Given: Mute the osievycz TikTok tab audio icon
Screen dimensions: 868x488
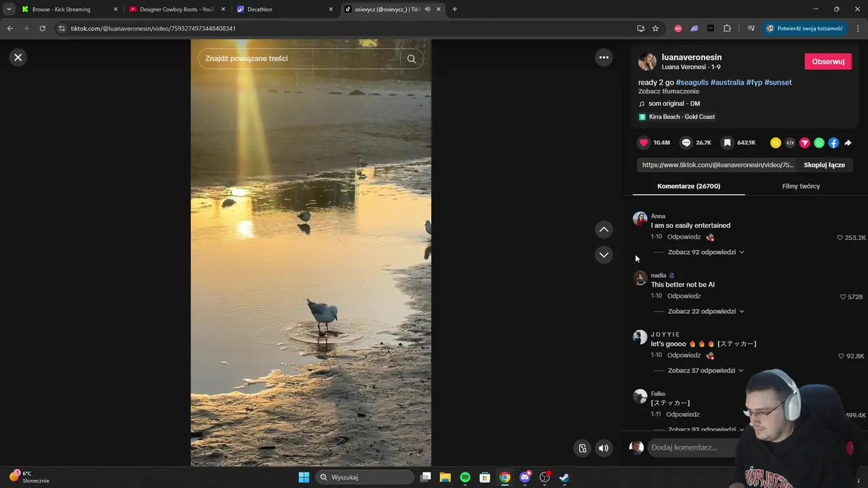Looking at the screenshot, I should point(428,9).
